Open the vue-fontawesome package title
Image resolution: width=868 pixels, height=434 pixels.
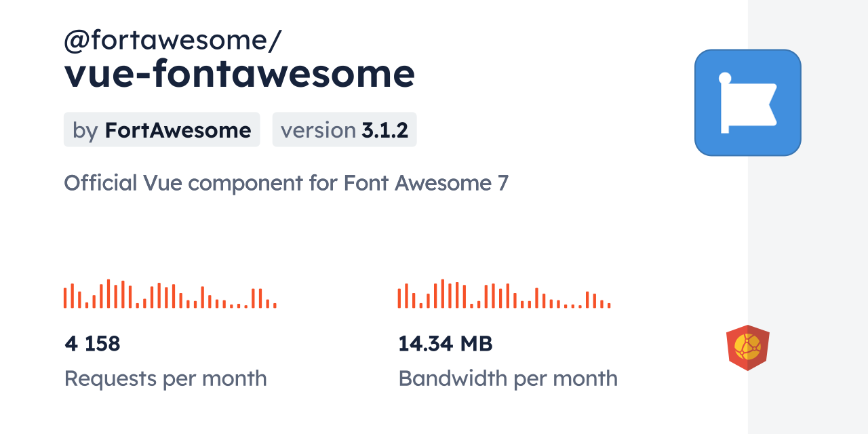click(x=239, y=74)
